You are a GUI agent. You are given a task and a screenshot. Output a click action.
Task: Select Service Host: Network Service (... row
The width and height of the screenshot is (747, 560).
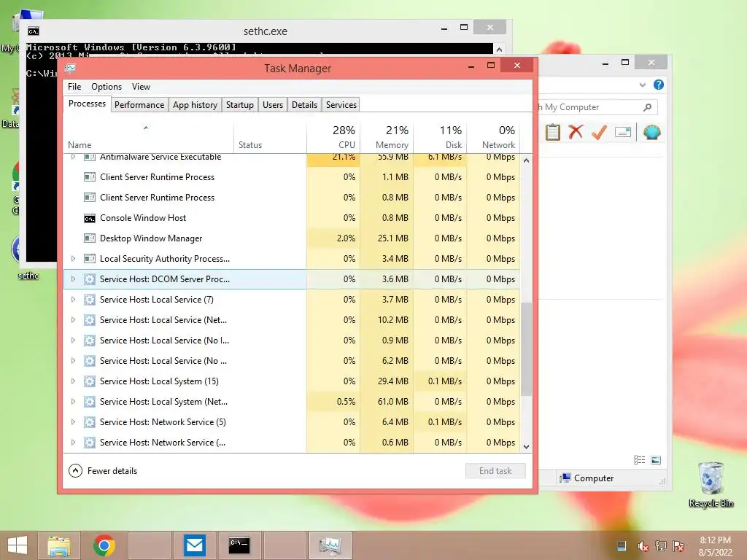point(292,443)
